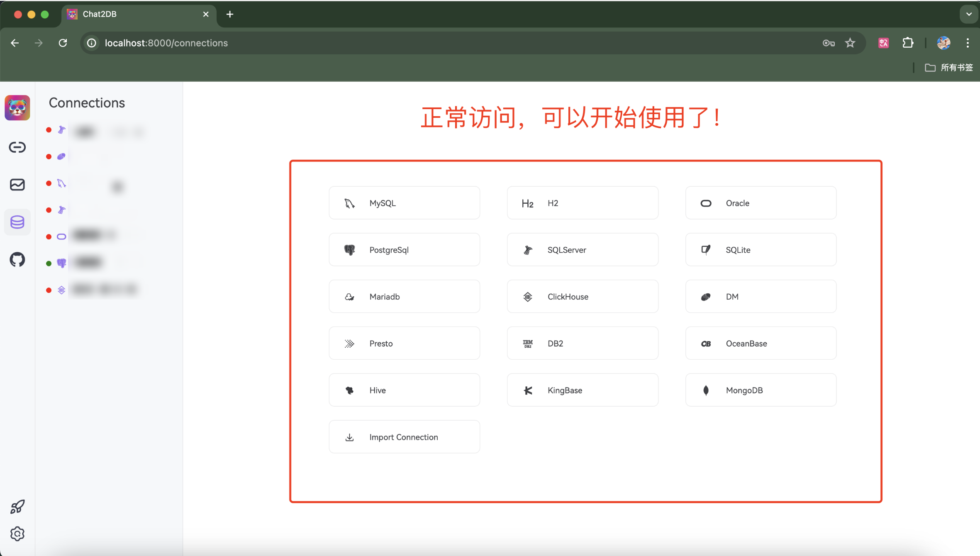Image resolution: width=980 pixels, height=556 pixels.
Task: Open the Chrome three-dot menu
Action: coord(968,43)
